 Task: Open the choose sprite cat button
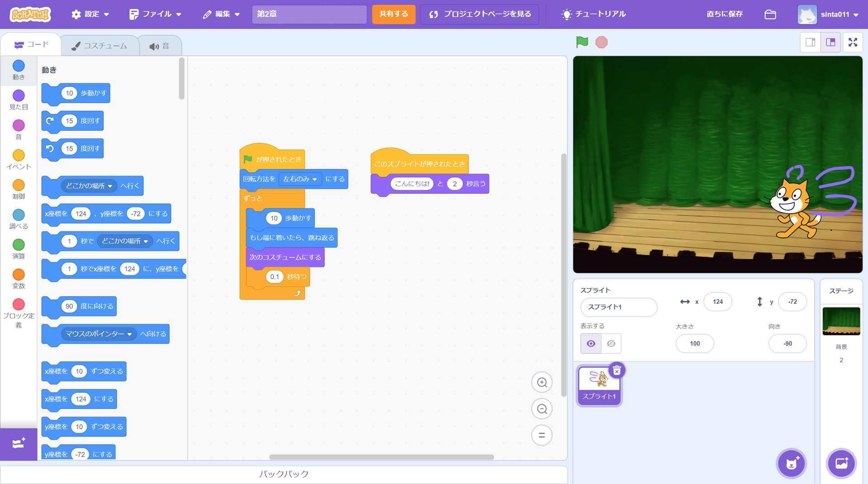[x=791, y=463]
